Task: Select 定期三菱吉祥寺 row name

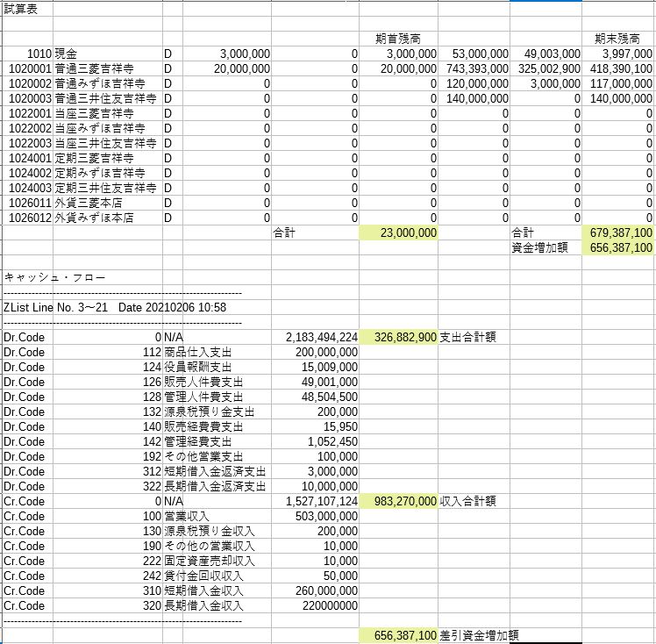Action: [94, 158]
